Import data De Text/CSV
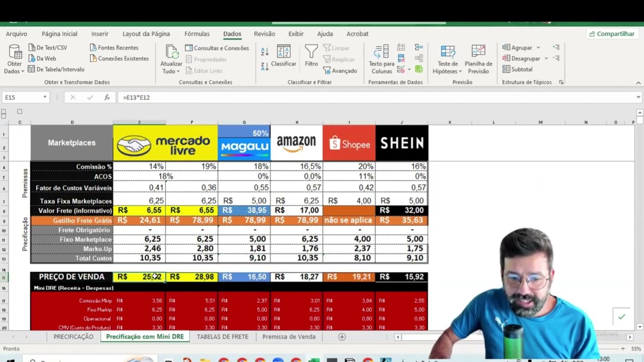 48,47
